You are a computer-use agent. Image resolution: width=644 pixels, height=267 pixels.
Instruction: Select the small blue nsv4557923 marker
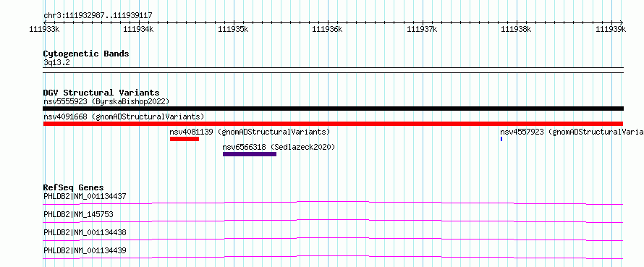click(x=501, y=139)
